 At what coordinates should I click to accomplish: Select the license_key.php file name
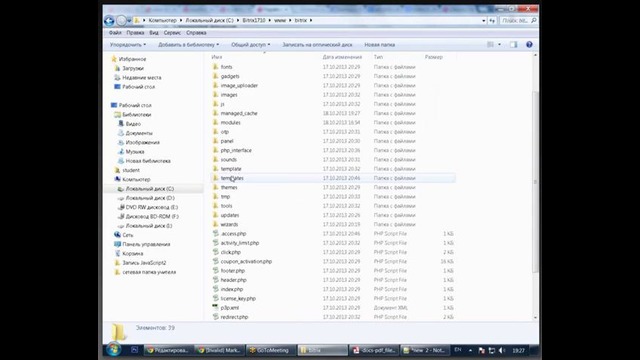tap(238, 298)
